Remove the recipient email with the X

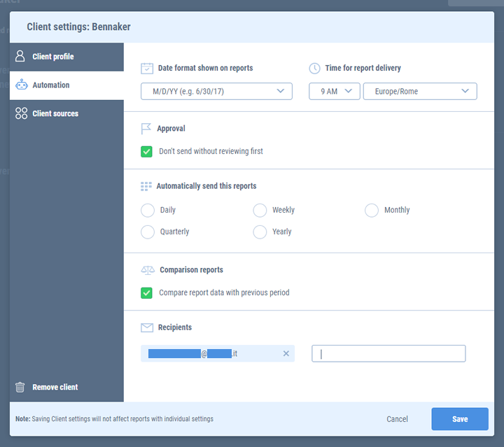pos(286,353)
